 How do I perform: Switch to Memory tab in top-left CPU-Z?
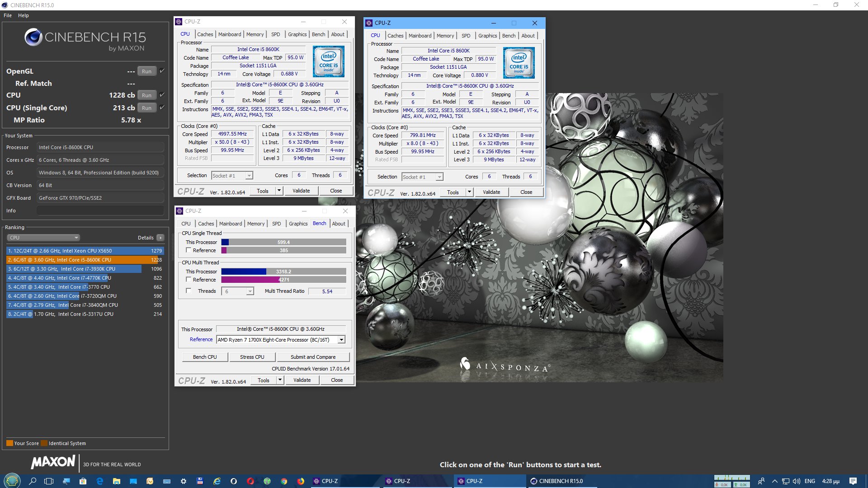[255, 34]
